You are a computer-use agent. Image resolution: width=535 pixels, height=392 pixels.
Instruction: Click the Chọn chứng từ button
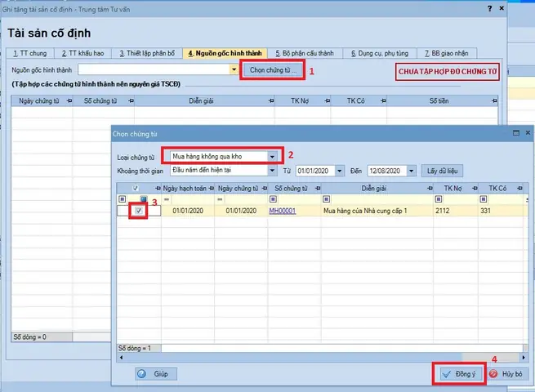point(273,70)
